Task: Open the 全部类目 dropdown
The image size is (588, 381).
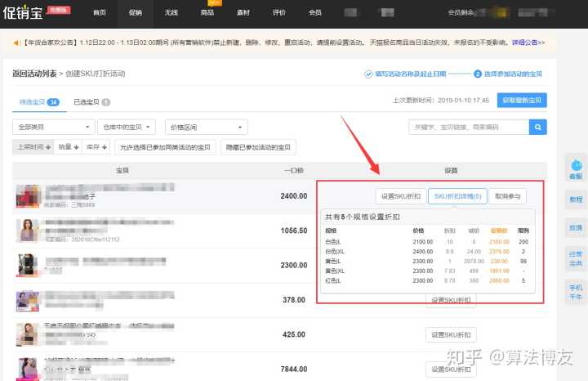Action: click(53, 127)
